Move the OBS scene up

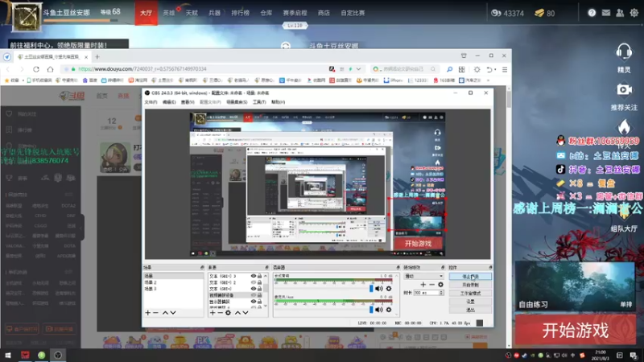coord(165,313)
